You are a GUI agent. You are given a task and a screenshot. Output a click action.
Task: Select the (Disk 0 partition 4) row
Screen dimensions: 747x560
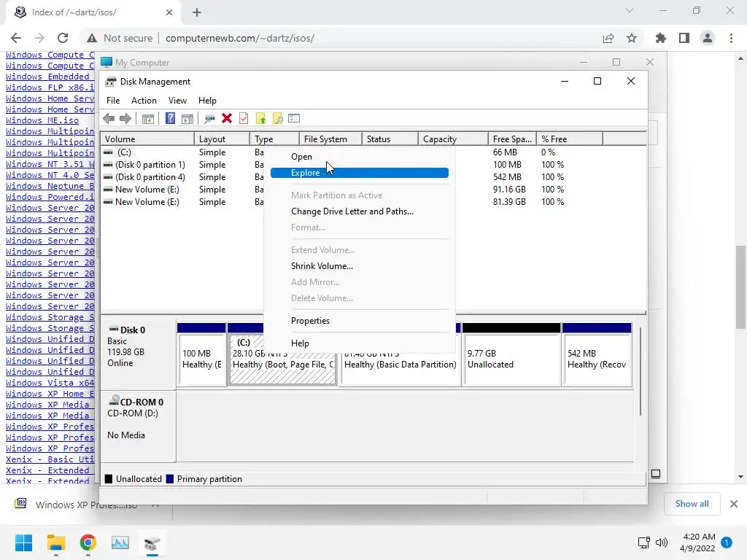pos(150,177)
